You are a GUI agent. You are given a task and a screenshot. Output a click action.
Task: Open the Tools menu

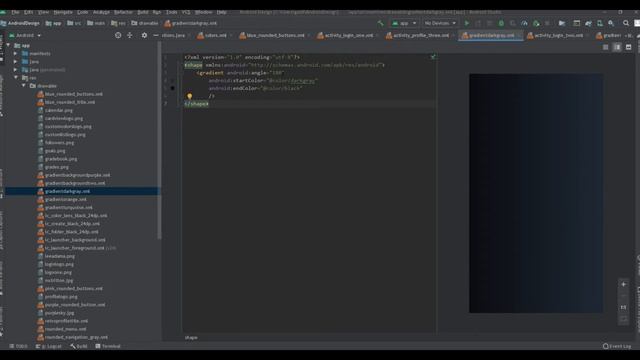pos(171,12)
